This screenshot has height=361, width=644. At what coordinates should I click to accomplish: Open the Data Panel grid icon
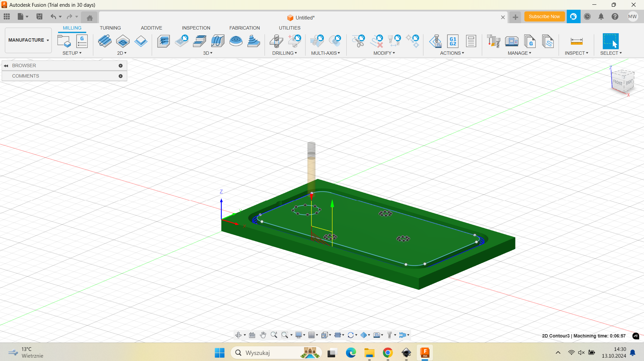click(x=7, y=16)
